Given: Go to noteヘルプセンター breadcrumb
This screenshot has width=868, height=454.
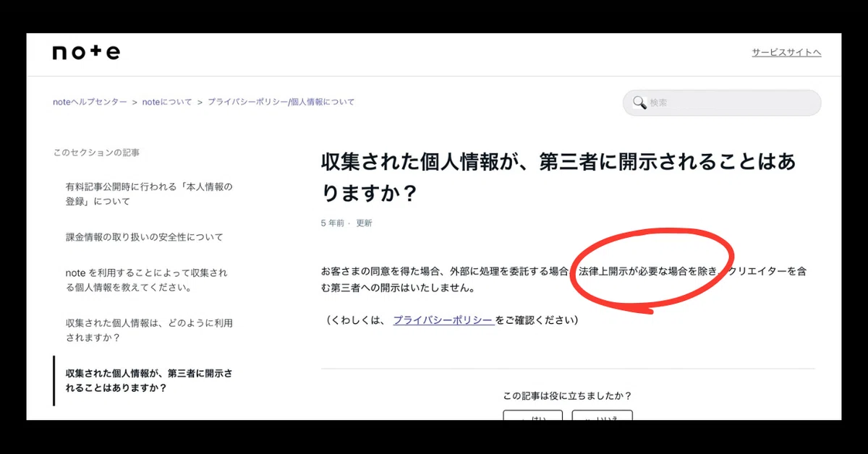Looking at the screenshot, I should 90,102.
